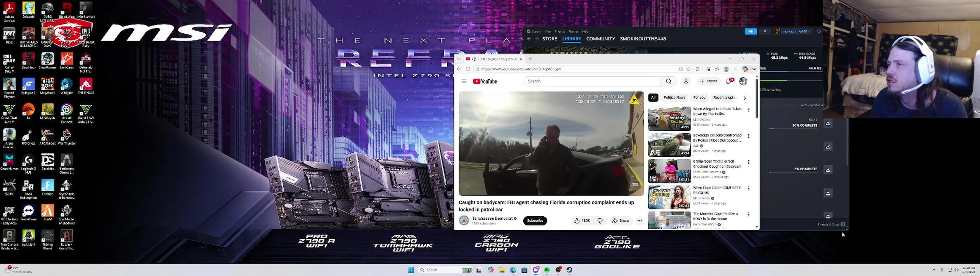This screenshot has height=276, width=980.
Task: Open a new Edge tab
Action: (530, 59)
